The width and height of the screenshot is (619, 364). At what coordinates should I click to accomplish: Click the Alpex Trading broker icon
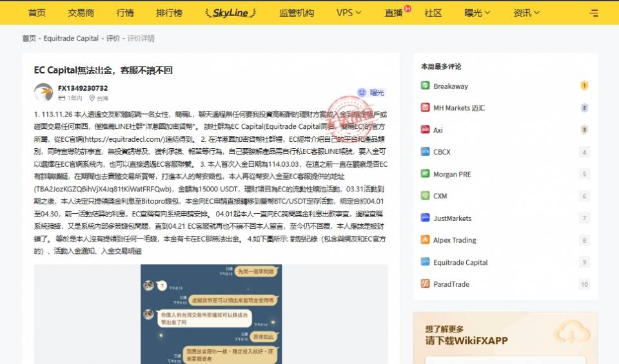tap(425, 240)
